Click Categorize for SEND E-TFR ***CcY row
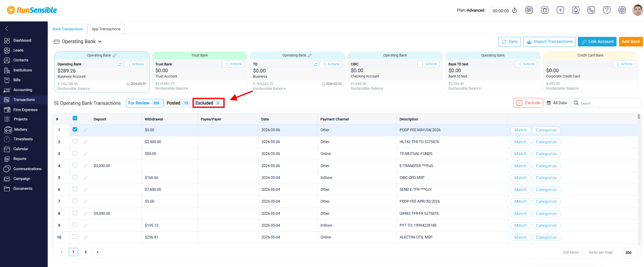Viewport: 644px width, 267px height. (x=546, y=190)
